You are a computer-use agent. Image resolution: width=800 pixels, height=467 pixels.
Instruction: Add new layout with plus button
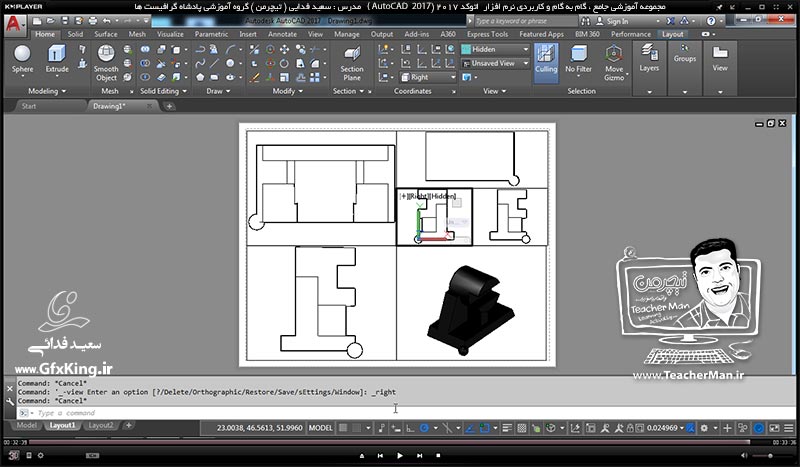pyautogui.click(x=129, y=425)
